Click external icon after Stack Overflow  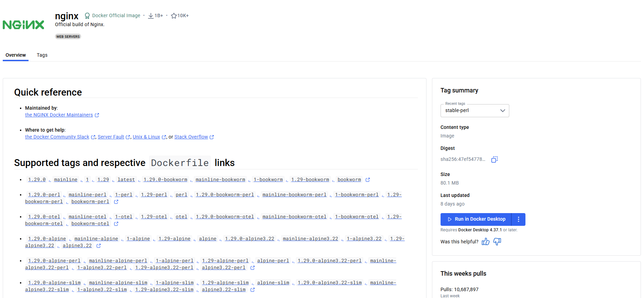coord(212,137)
